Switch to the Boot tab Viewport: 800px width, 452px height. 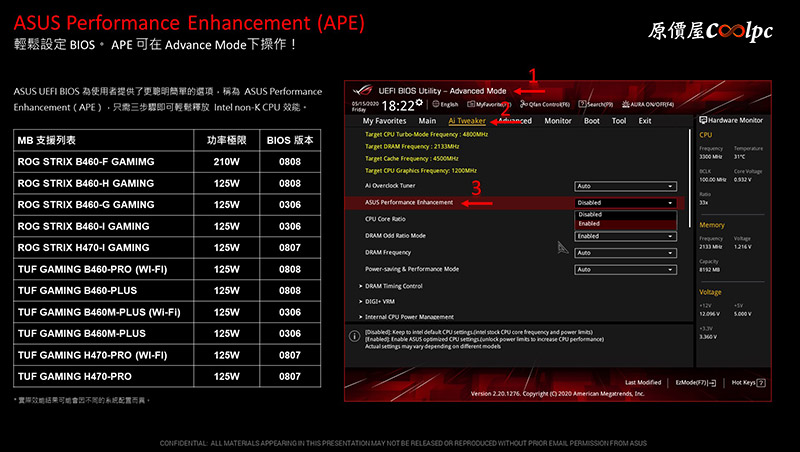click(592, 121)
